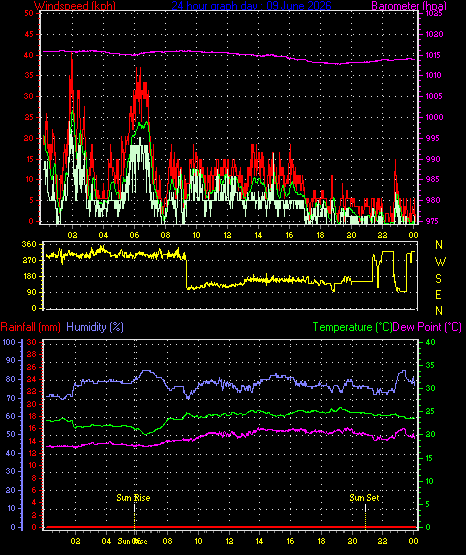Click the Barometer (hpa) axis title
This screenshot has height=555, width=466.
(x=409, y=6)
